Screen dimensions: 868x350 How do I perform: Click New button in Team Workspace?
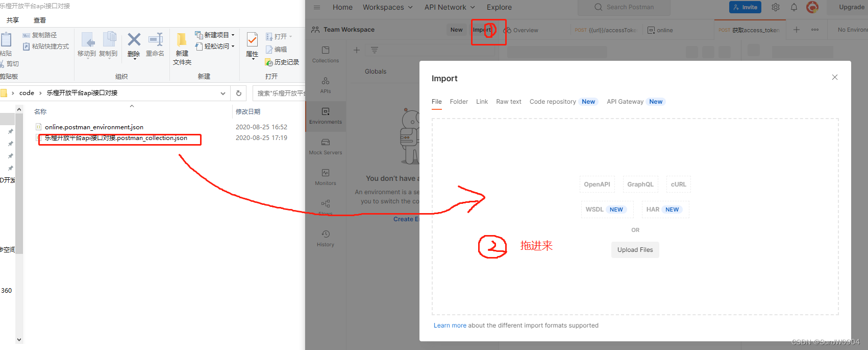coord(456,30)
